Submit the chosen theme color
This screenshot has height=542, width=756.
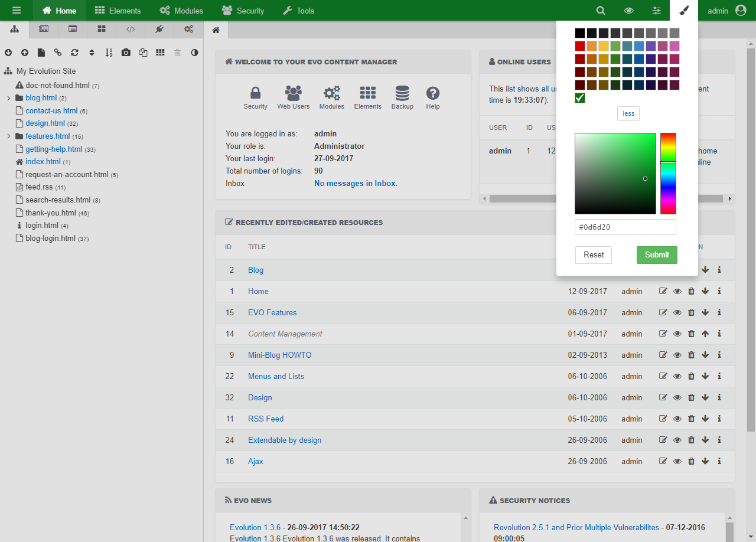coord(657,254)
